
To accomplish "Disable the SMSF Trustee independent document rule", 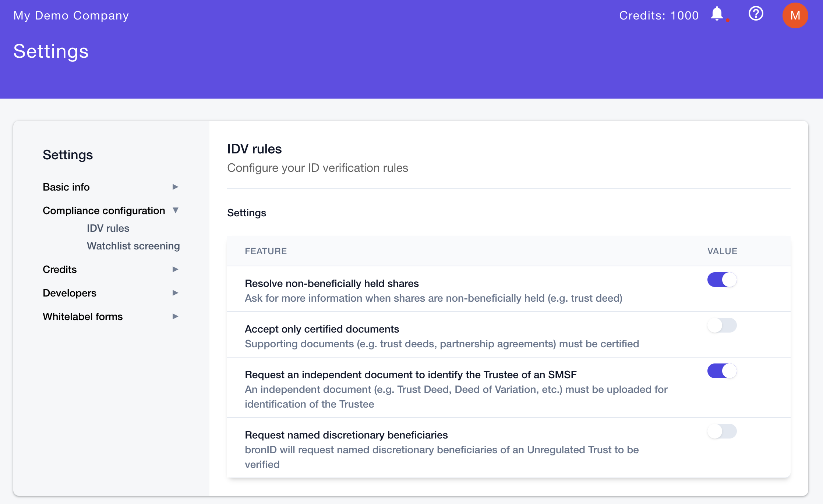I will coord(721,371).
